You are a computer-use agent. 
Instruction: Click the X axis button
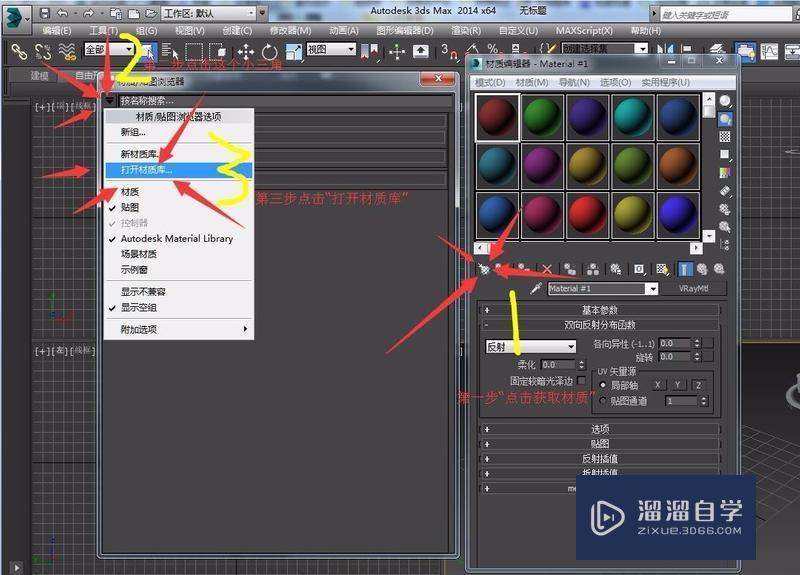click(x=658, y=385)
